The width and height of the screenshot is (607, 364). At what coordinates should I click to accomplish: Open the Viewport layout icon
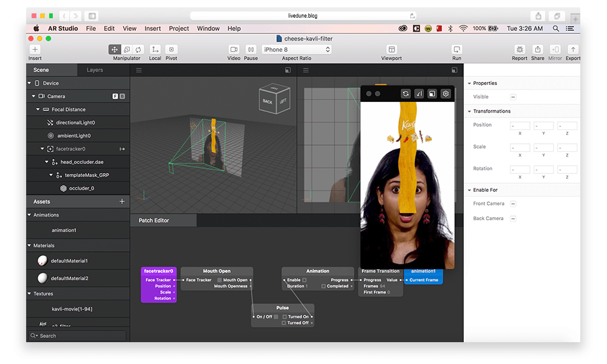coord(392,50)
